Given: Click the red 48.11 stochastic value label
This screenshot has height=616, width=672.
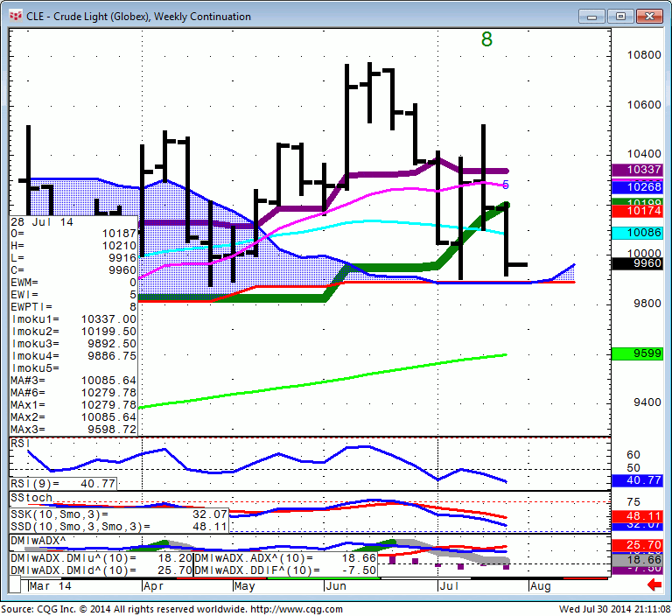Looking at the screenshot, I should point(638,516).
